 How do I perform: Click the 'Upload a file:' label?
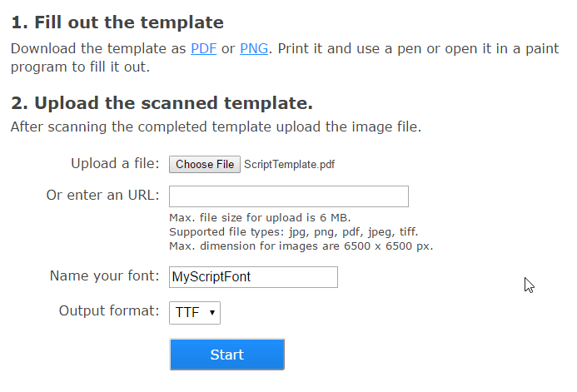[115, 164]
